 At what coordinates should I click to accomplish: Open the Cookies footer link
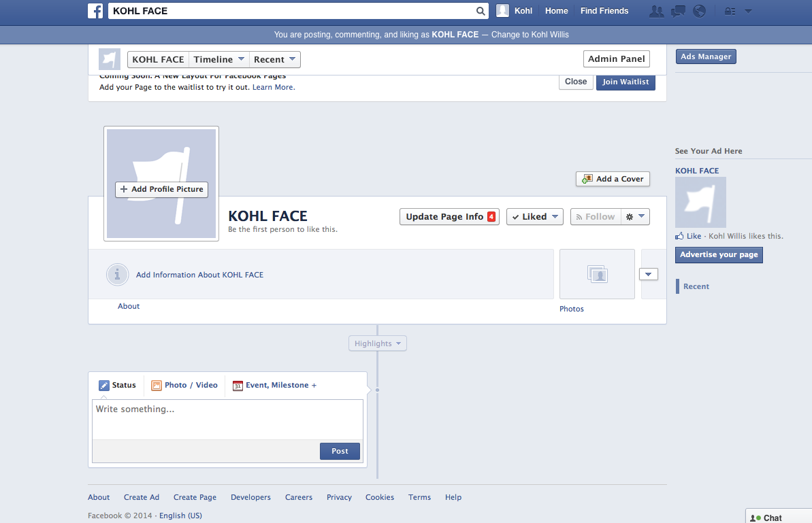tap(380, 497)
